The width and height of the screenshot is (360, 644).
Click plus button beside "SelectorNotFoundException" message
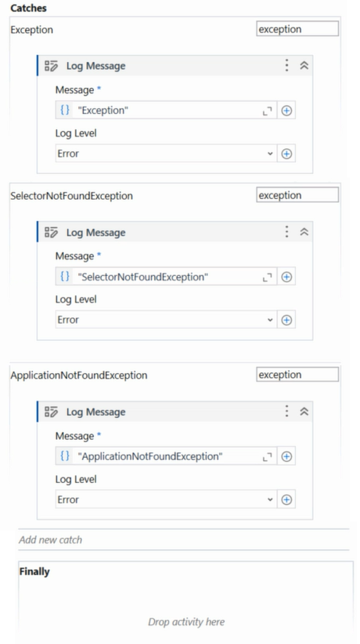pyautogui.click(x=287, y=277)
